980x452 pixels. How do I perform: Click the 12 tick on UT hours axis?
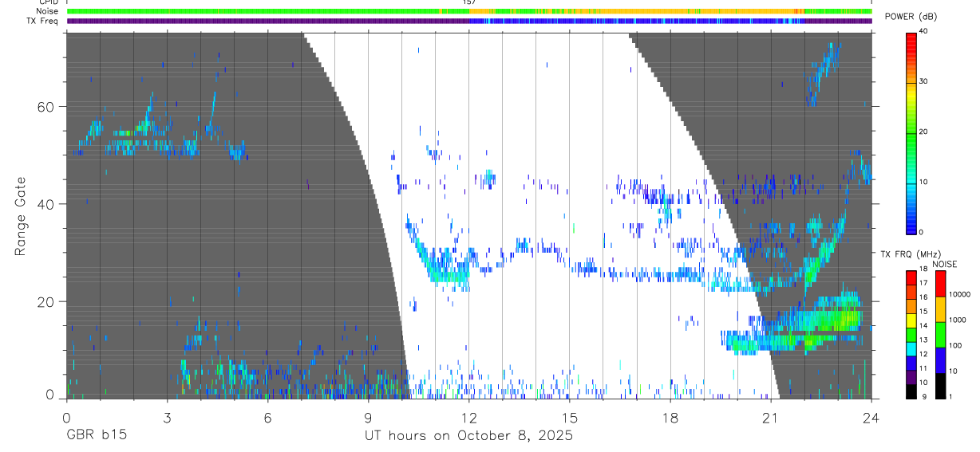point(468,416)
